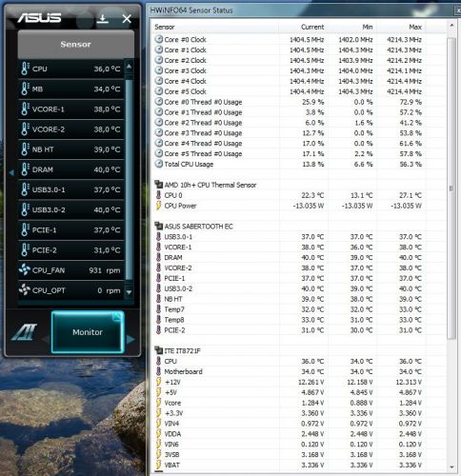This screenshot has width=461, height=476.
Task: Click the 931 rpm CPU_FAN value
Action: point(105,270)
